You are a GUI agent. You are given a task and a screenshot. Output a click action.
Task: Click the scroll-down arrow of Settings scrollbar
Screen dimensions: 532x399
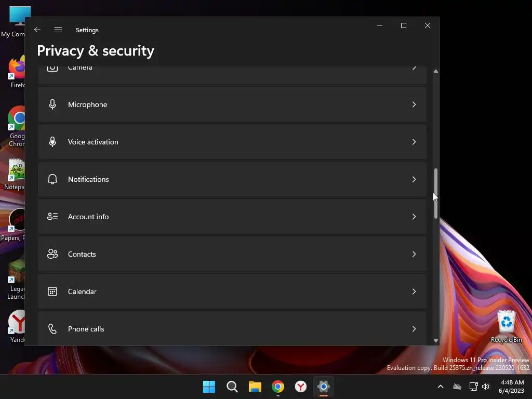[x=436, y=341]
